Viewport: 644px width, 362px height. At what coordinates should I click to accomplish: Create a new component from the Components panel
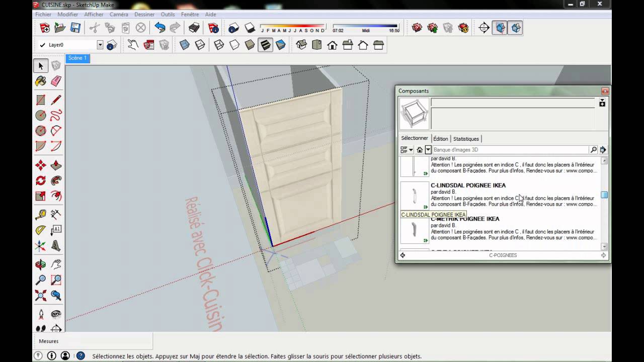(x=602, y=103)
